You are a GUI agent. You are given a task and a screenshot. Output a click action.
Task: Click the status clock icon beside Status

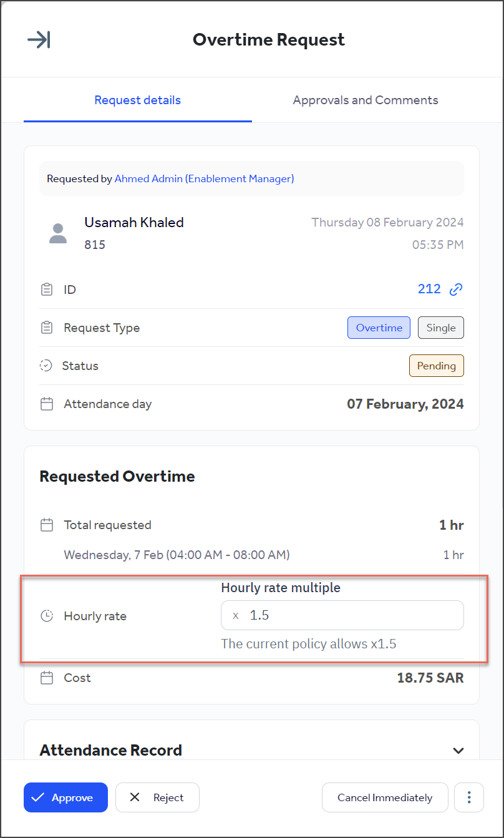pyautogui.click(x=46, y=366)
